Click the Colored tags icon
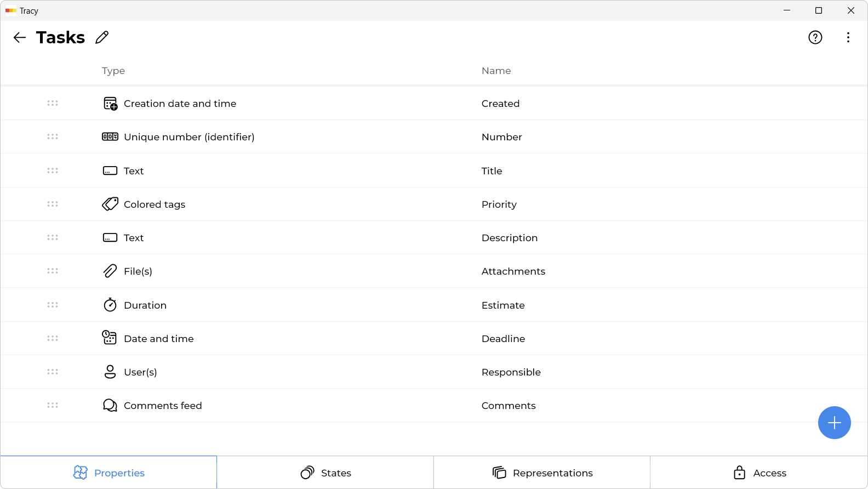The width and height of the screenshot is (868, 489). pos(110,204)
